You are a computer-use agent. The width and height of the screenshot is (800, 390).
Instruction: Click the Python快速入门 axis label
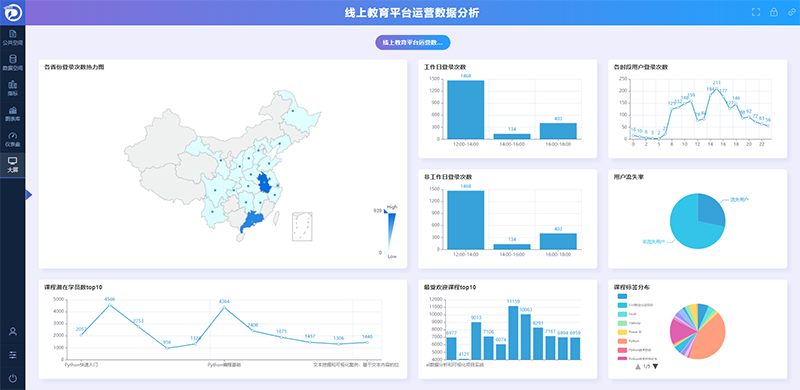tap(81, 365)
